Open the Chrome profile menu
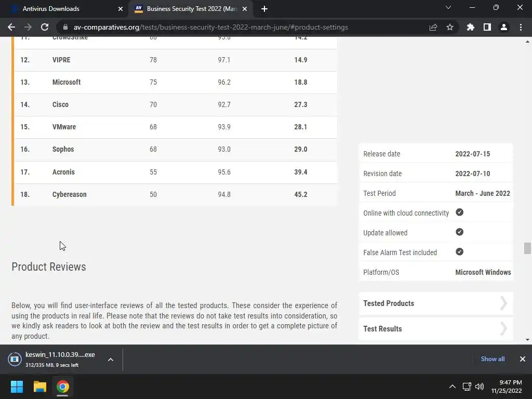This screenshot has width=532, height=399. coord(504,27)
